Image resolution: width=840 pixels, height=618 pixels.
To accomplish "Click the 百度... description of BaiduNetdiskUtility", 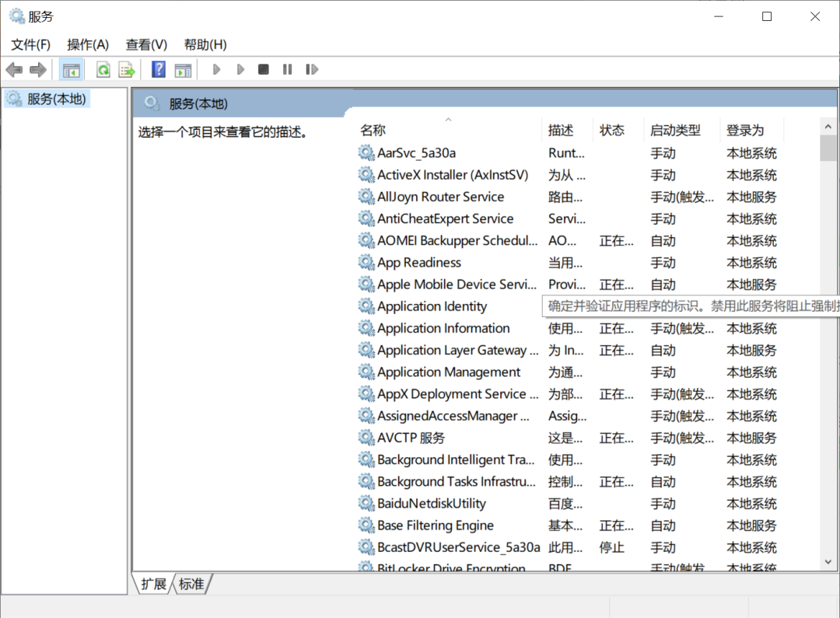I will [565, 504].
